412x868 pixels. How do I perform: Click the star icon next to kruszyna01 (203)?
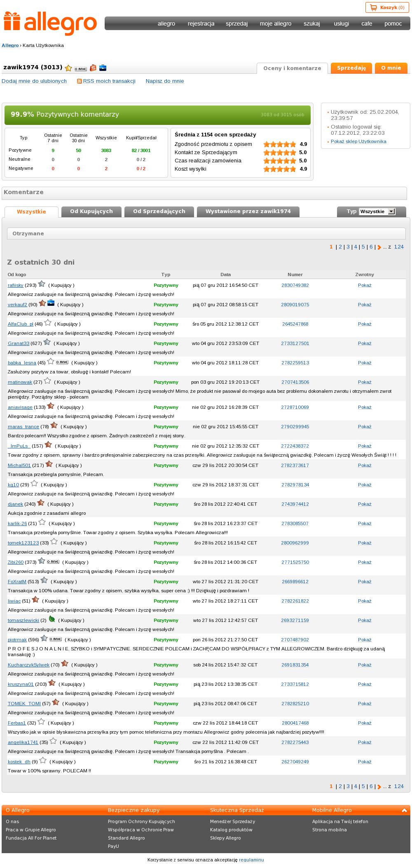pyautogui.click(x=52, y=683)
